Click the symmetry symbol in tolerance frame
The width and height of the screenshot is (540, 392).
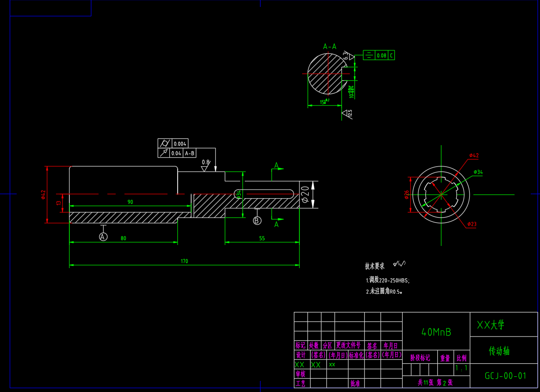pos(369,55)
